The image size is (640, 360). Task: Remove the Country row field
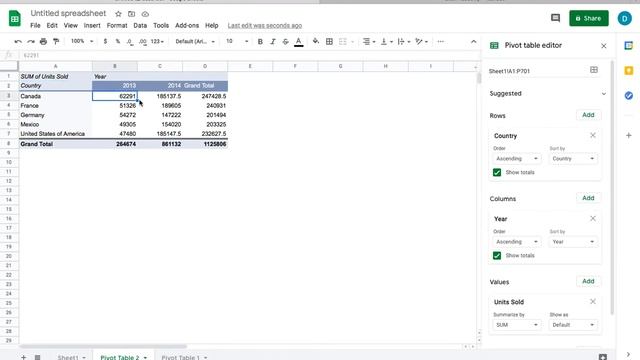click(593, 136)
